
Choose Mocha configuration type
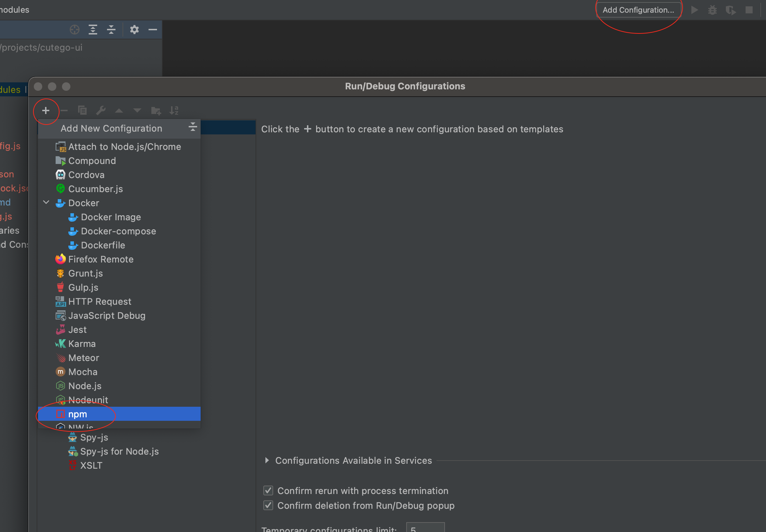click(119, 372)
